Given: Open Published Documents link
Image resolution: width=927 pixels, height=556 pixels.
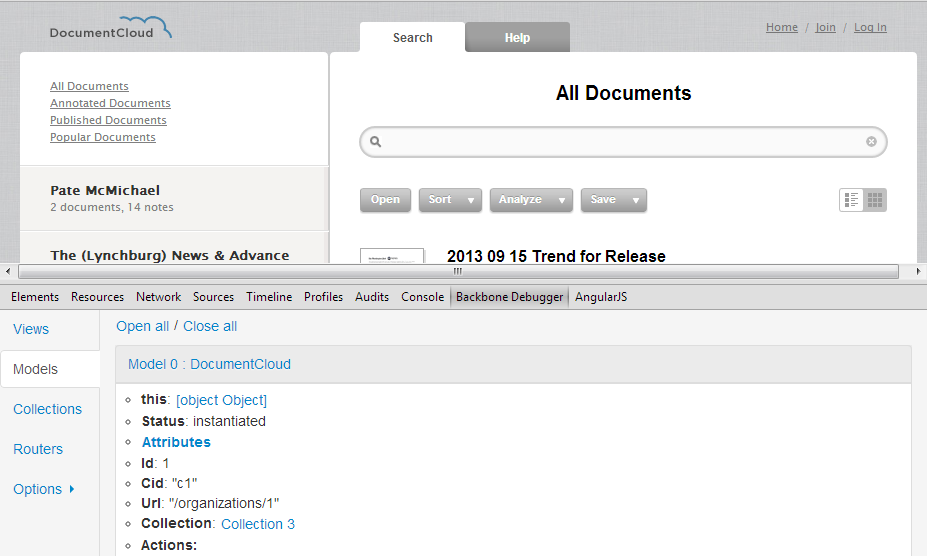Looking at the screenshot, I should [x=108, y=120].
